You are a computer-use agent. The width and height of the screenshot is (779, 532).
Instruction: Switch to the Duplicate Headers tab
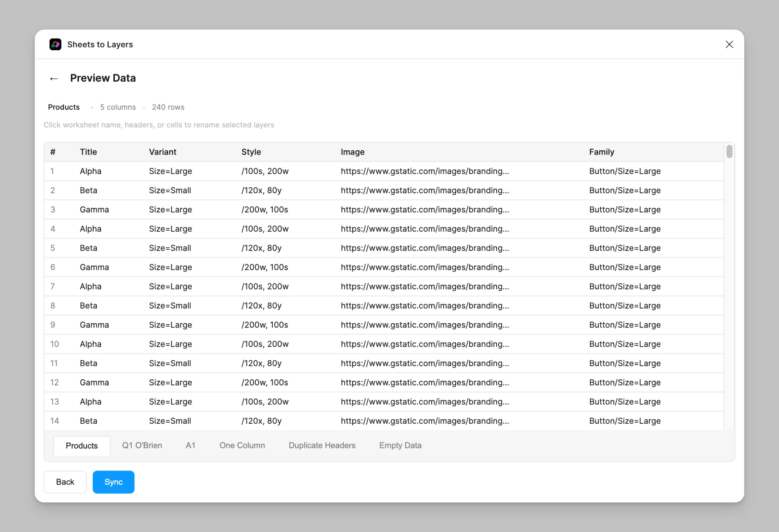322,445
